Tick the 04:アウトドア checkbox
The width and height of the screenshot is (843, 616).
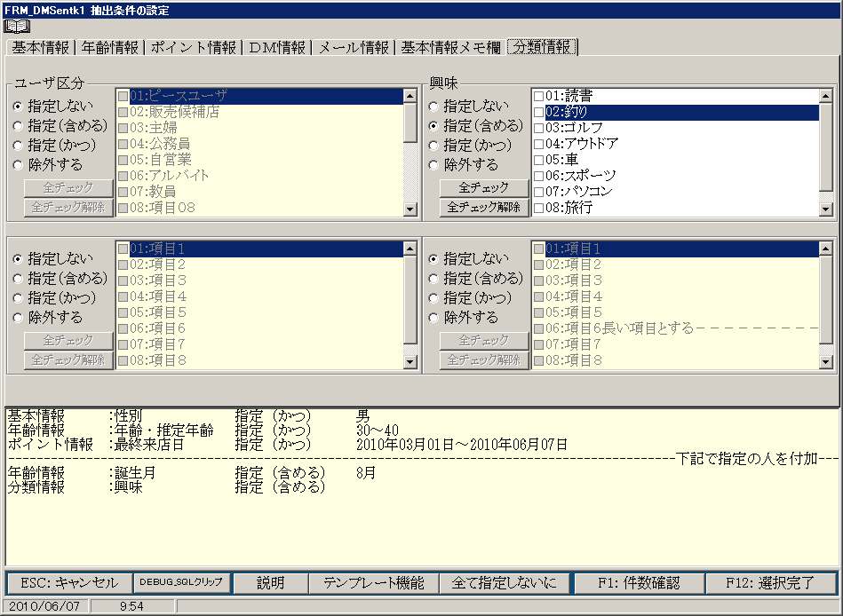[x=538, y=144]
